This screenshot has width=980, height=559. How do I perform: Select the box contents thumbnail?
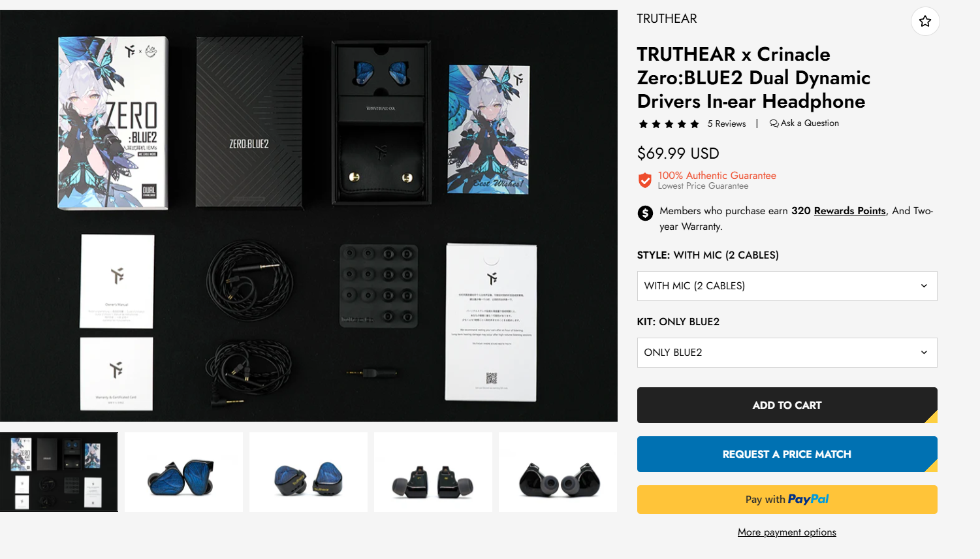tap(59, 472)
